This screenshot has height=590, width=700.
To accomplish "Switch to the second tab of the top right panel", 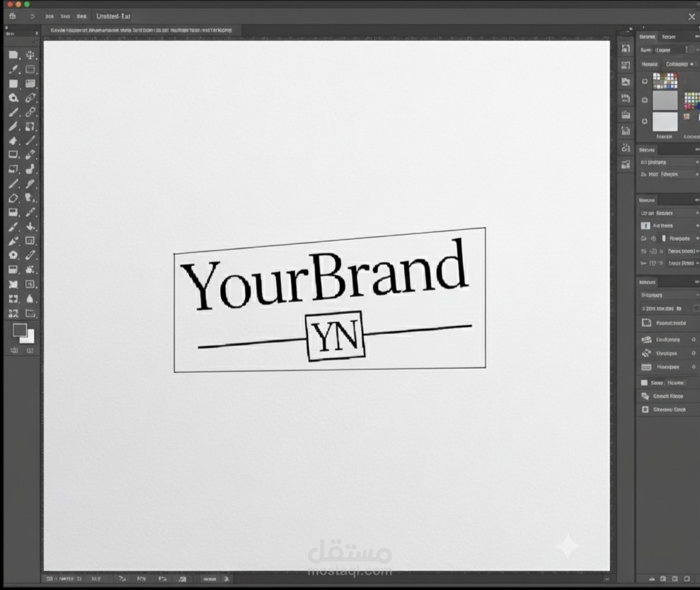I will 669,37.
